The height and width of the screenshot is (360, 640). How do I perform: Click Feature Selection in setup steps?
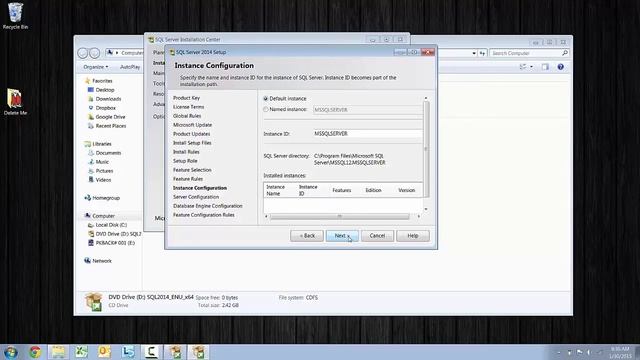point(192,170)
